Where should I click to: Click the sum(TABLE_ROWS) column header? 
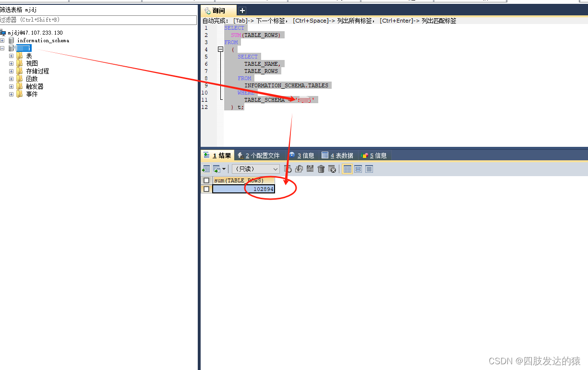coord(244,180)
